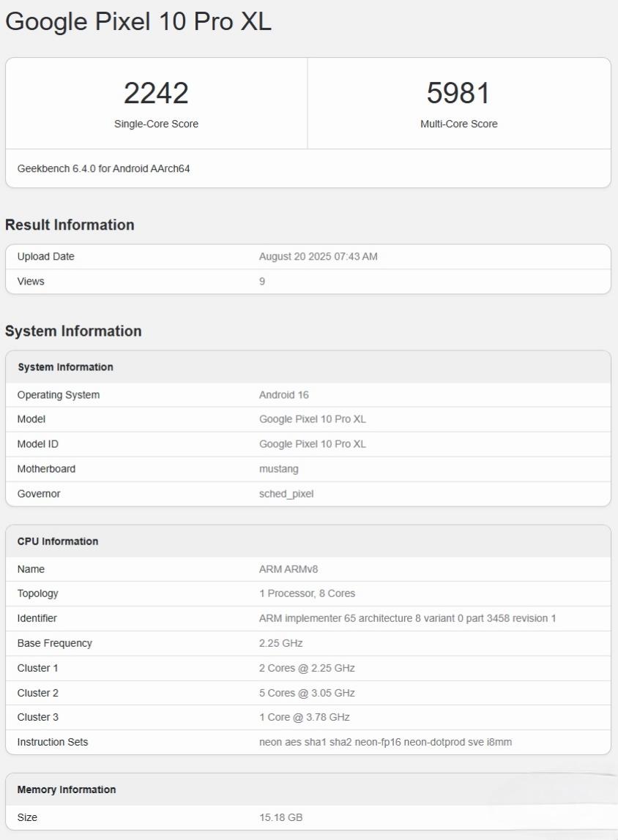
Task: Select the 2 Cores @ 2.25 GHz value
Action: coord(307,668)
